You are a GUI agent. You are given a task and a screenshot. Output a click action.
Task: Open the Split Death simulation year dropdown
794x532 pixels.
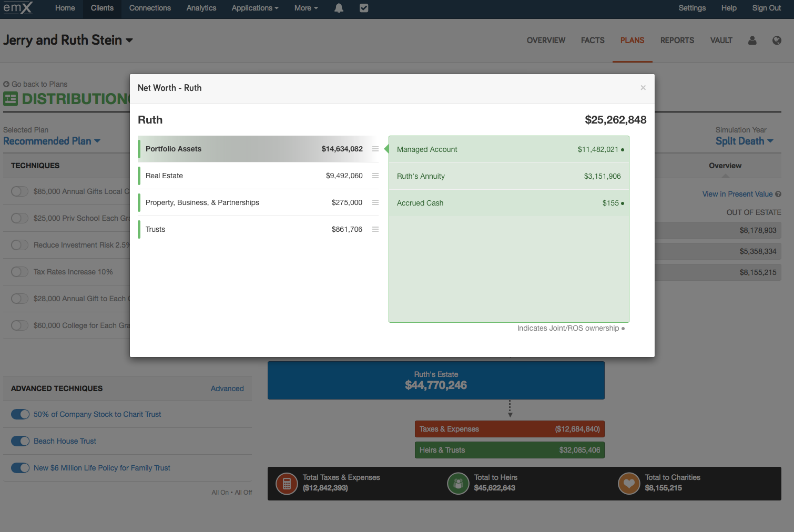point(744,141)
